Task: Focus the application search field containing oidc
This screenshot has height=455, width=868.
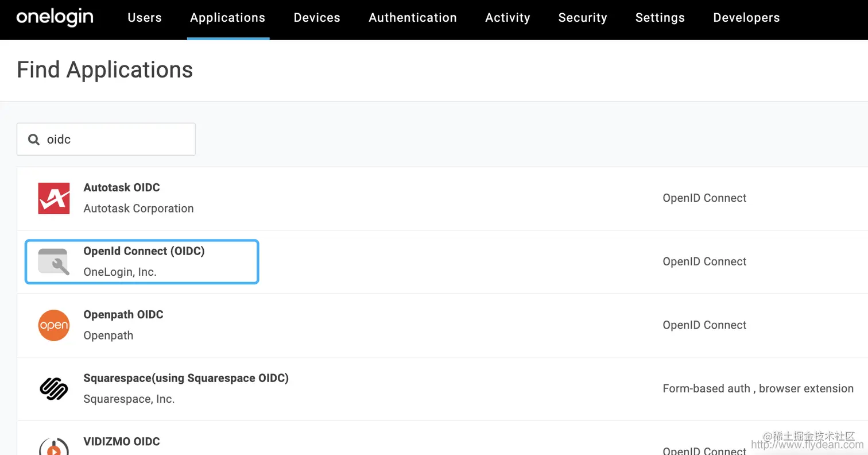Action: [106, 139]
